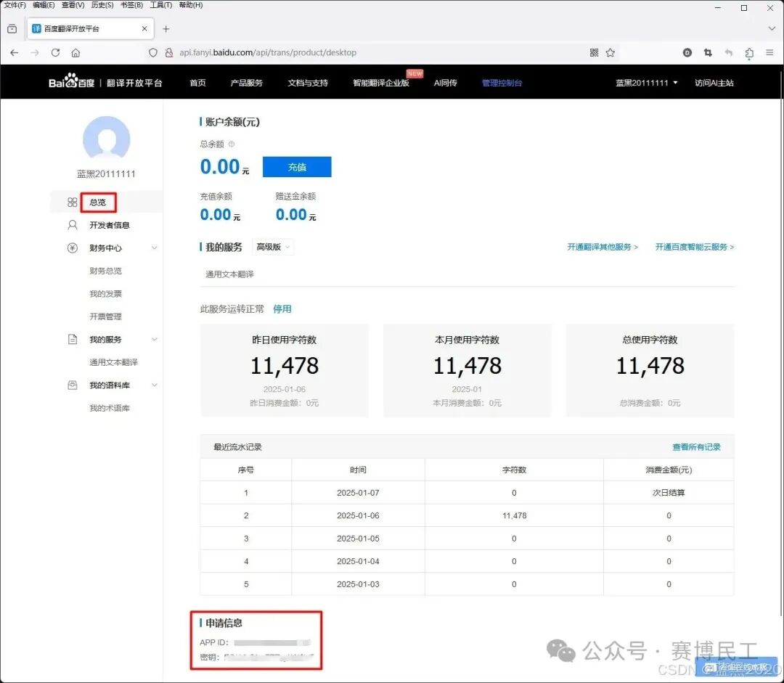Screen dimensions: 784x683
Task: Click 访问AI主站 link
Action: tap(714, 83)
